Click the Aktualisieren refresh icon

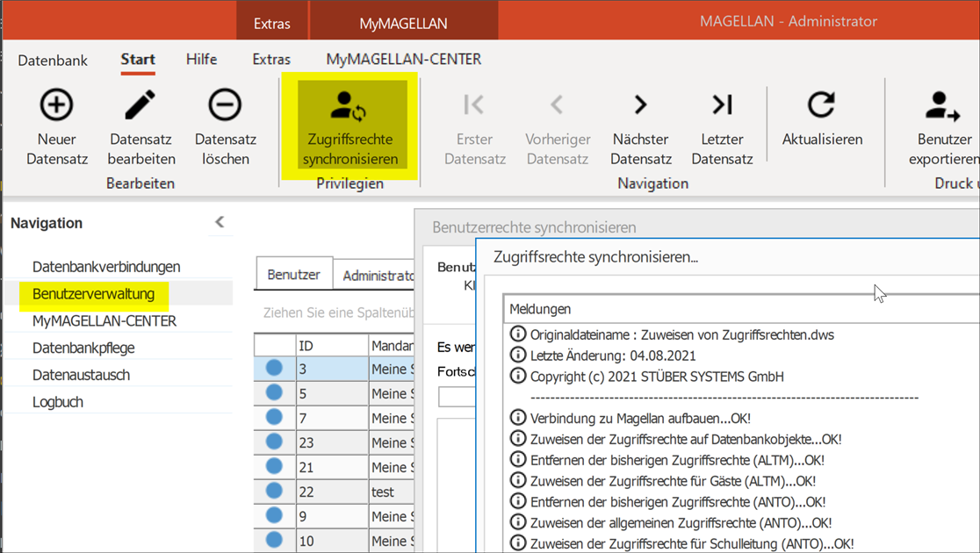821,104
